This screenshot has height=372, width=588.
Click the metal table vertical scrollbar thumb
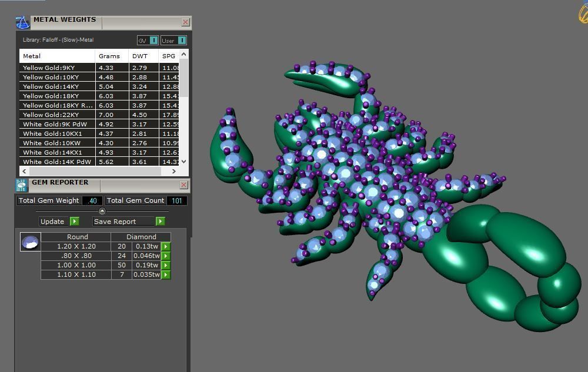click(183, 78)
